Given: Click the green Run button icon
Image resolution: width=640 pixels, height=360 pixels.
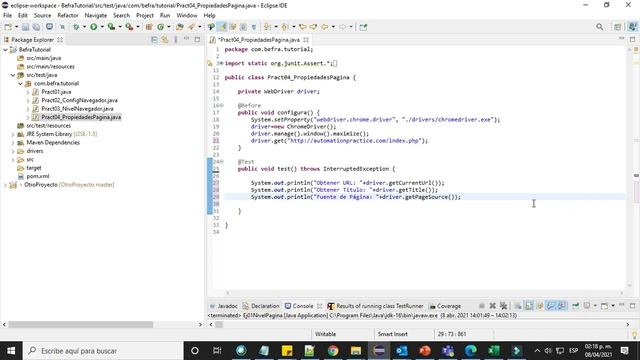Looking at the screenshot, I should [x=93, y=27].
